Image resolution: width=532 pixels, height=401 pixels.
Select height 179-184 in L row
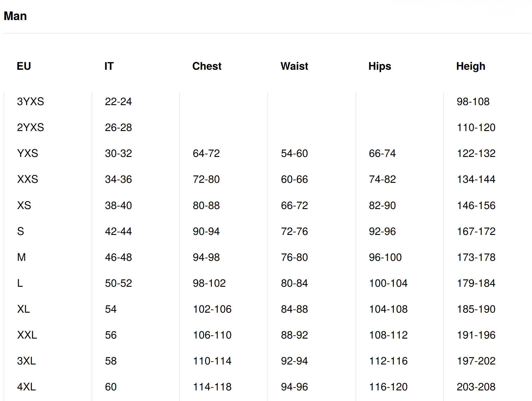pyautogui.click(x=476, y=283)
